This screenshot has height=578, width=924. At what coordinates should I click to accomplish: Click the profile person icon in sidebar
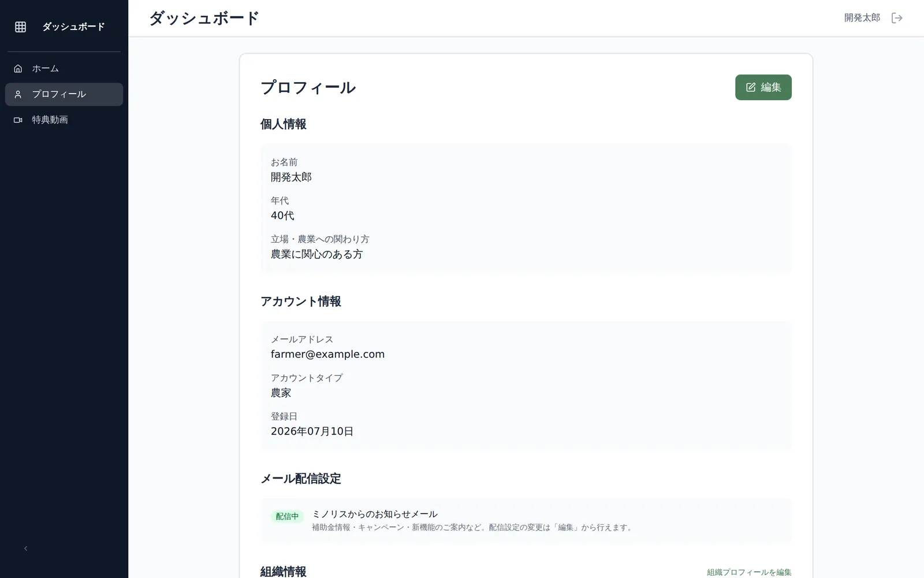tap(18, 94)
